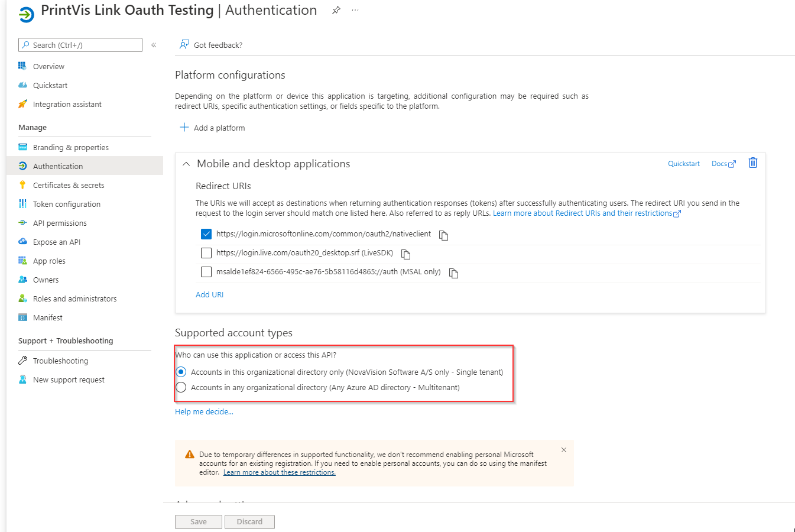Collapse the left navigation sidebar

click(154, 45)
